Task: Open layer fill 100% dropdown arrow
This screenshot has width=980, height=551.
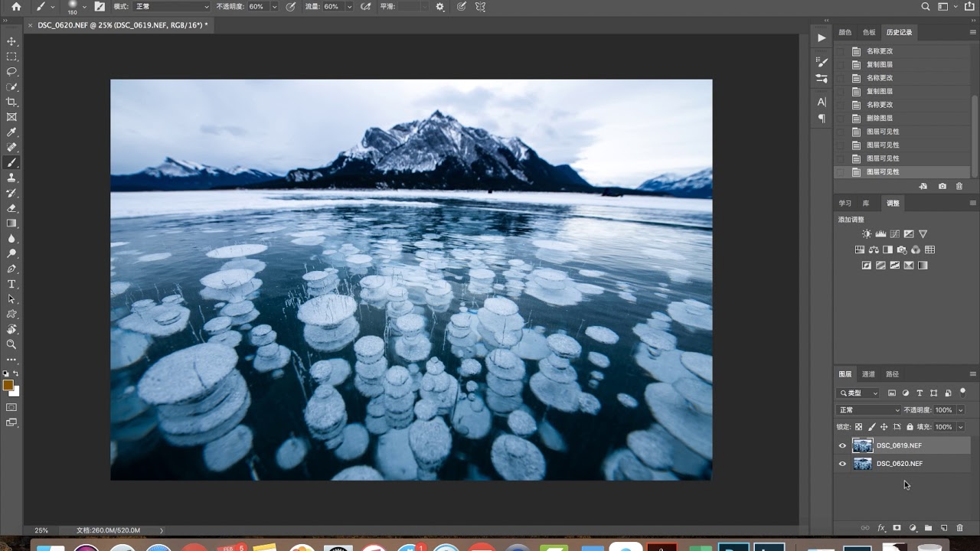Action: click(x=961, y=427)
